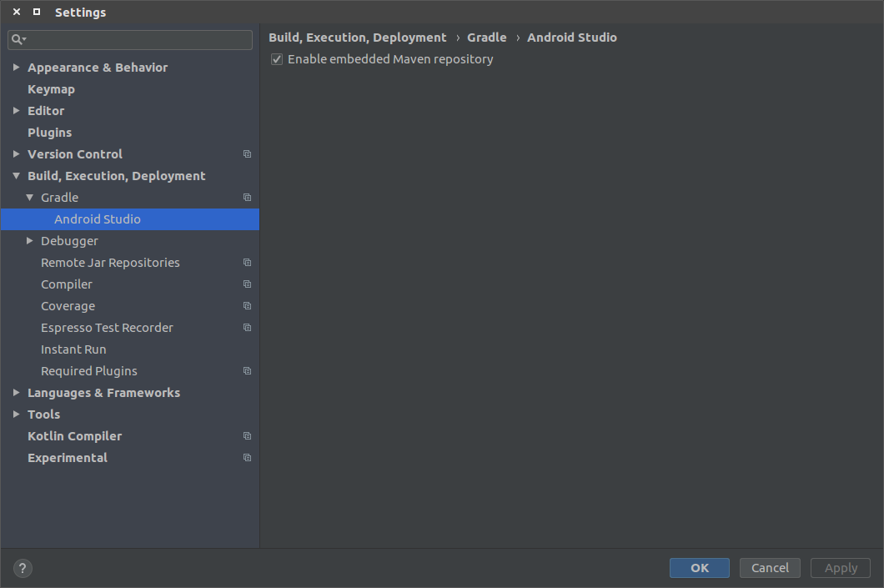The width and height of the screenshot is (884, 588).
Task: Collapse Build, Execution, Deployment section
Action: (17, 176)
